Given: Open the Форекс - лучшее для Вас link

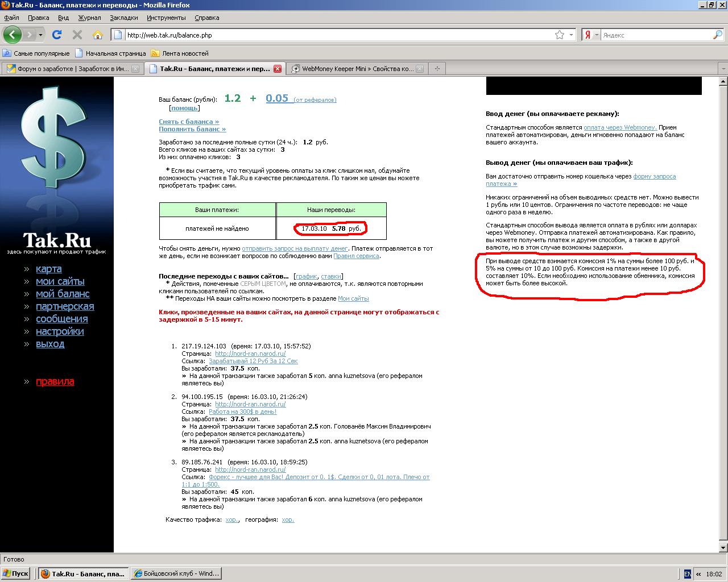Looking at the screenshot, I should [x=306, y=480].
